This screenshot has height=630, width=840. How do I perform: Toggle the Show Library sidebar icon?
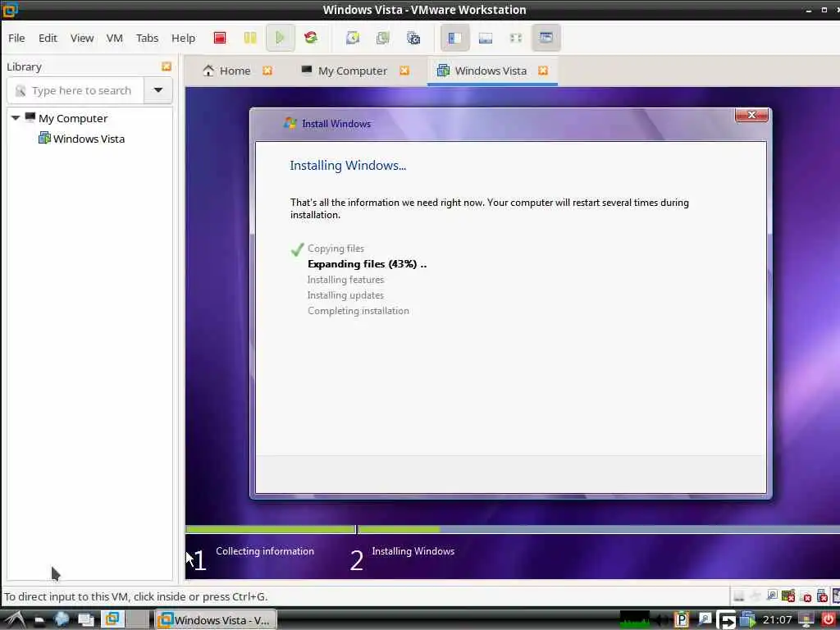454,38
